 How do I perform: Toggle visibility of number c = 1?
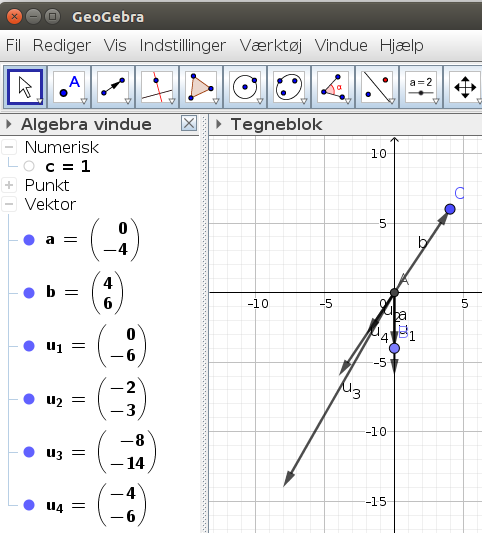[x=29, y=166]
